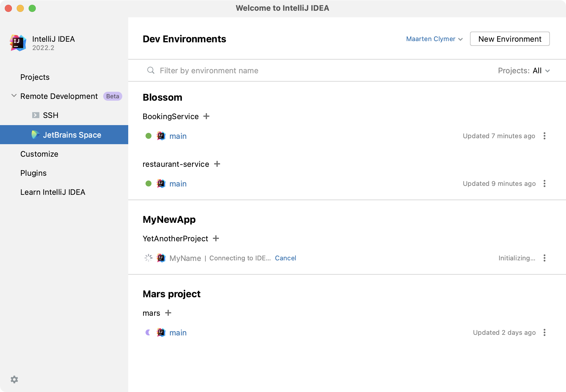Screen dimensions: 566x392
Task: Click the 'Initializing...' status text
Action: point(517,258)
